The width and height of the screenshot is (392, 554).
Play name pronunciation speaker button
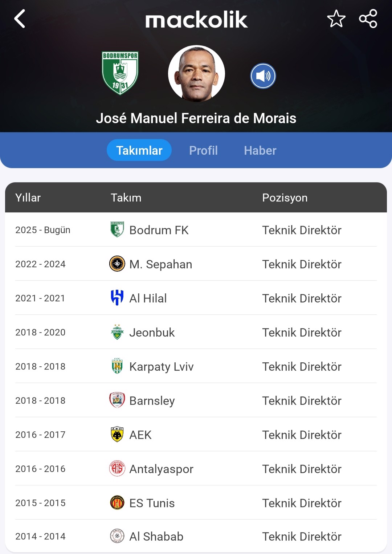pos(263,76)
